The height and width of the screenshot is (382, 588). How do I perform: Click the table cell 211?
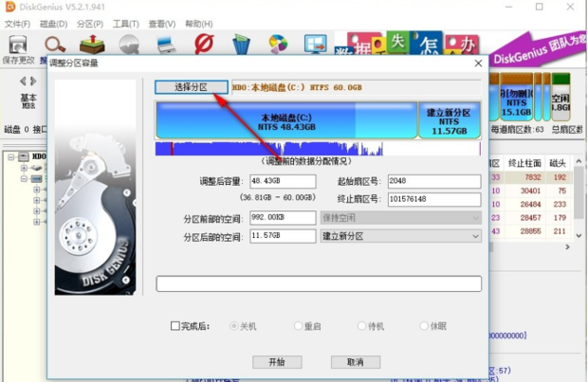[560, 231]
